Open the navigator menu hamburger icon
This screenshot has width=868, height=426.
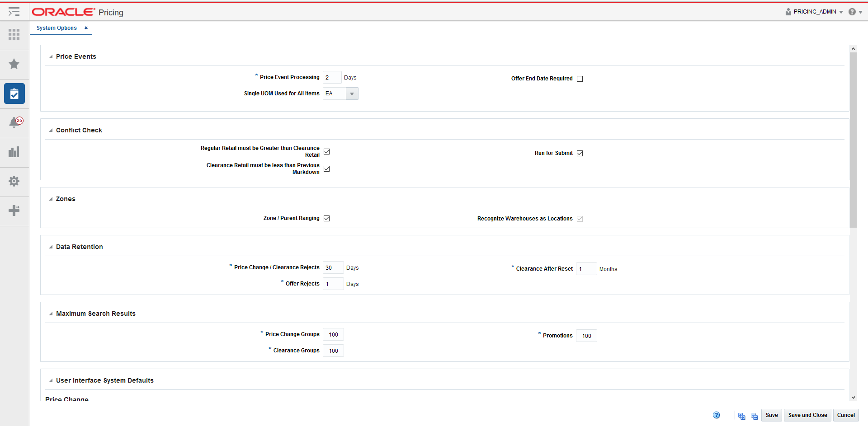point(14,12)
